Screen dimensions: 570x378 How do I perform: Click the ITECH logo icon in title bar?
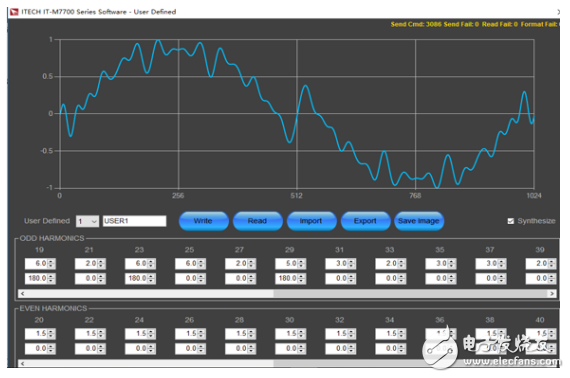(x=14, y=12)
